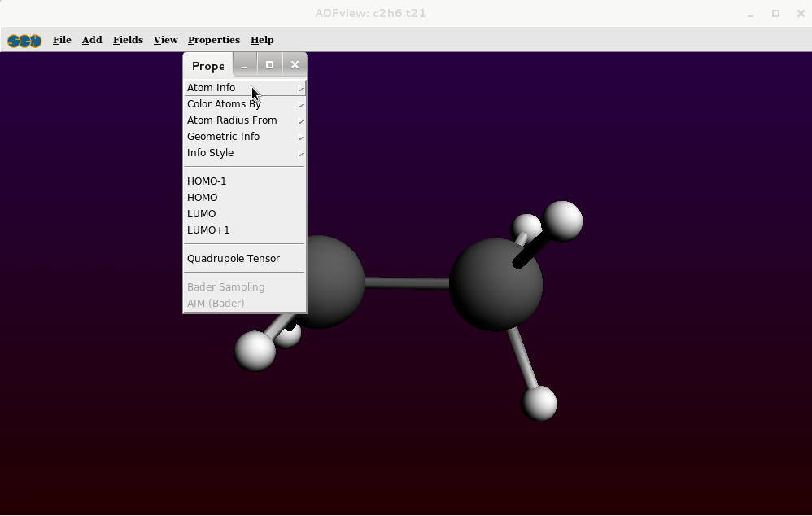Minimize the torn-off Properties panel
The image size is (812, 516).
point(244,65)
